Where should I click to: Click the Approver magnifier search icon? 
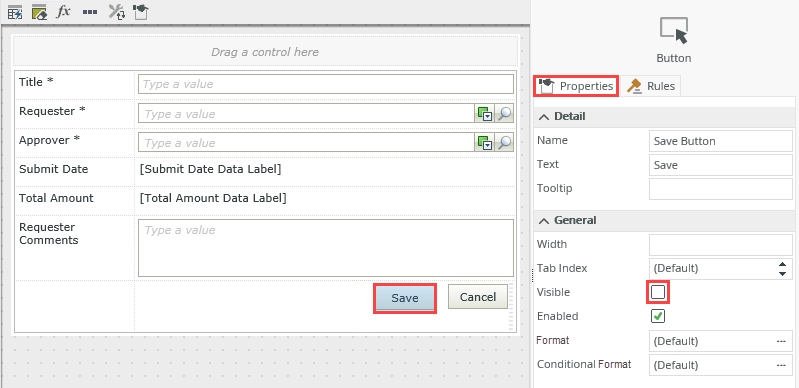coord(504,143)
